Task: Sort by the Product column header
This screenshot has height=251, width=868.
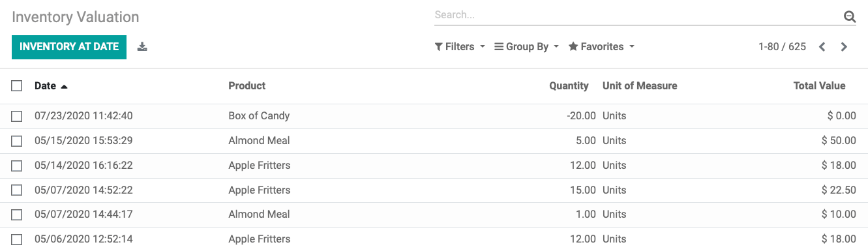Action: [x=247, y=85]
